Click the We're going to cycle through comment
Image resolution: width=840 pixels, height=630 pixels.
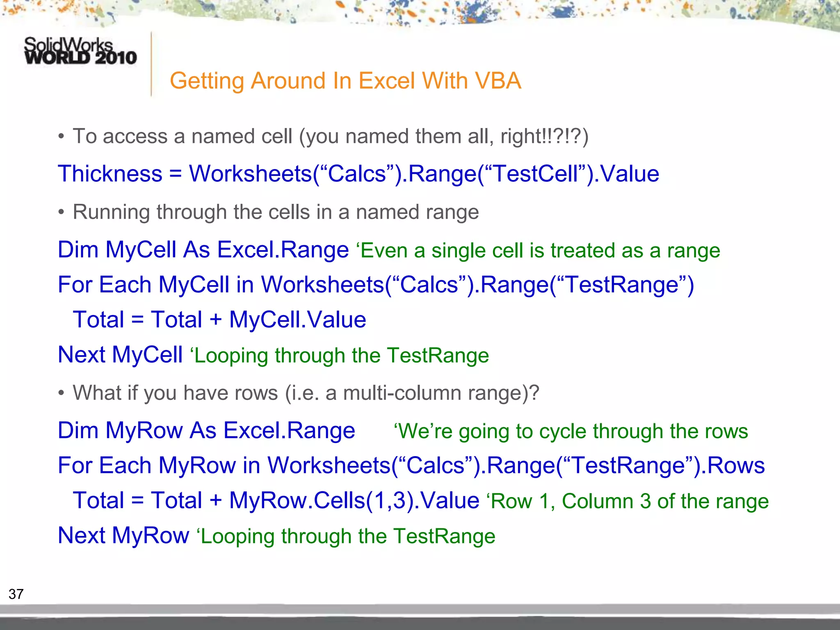pos(571,431)
